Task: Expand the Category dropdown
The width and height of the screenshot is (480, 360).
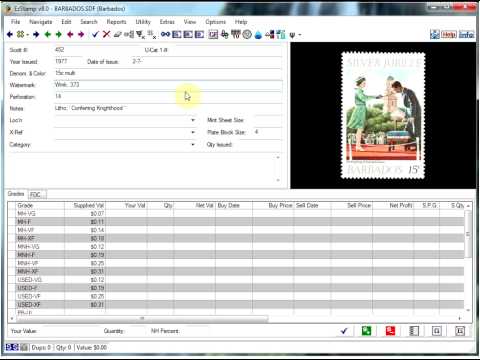Action: click(193, 145)
